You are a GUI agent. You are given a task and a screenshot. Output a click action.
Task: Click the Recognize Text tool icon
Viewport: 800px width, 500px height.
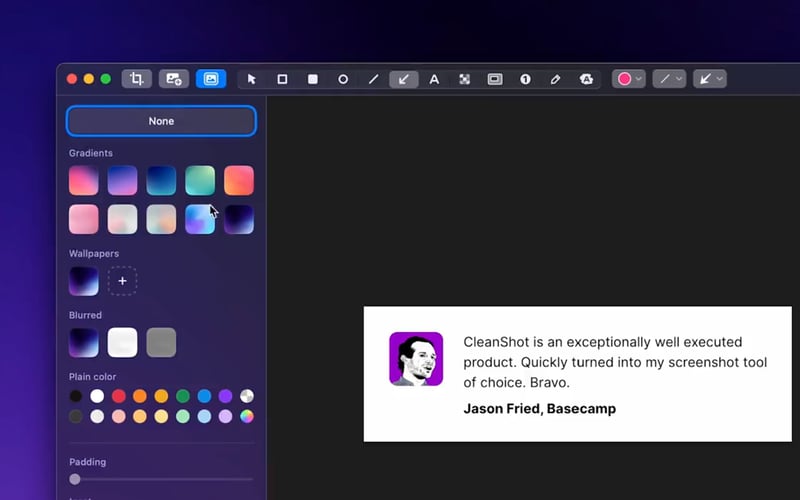tap(586, 79)
